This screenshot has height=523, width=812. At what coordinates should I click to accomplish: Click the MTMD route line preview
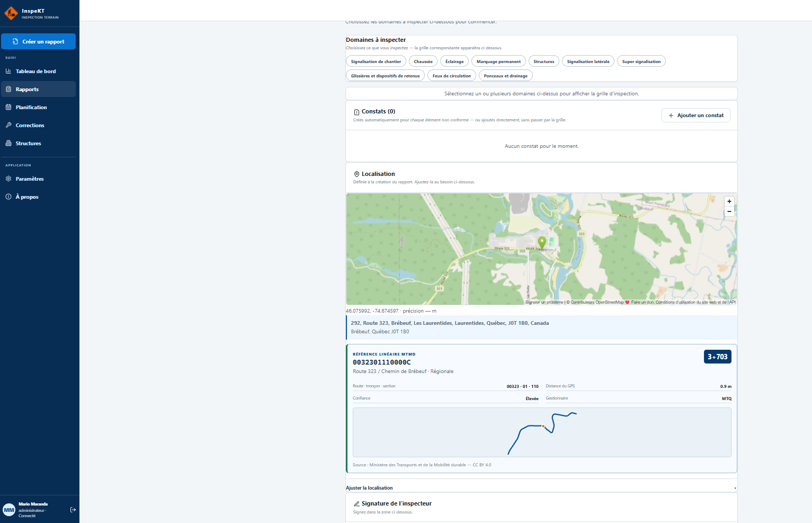pyautogui.click(x=542, y=432)
